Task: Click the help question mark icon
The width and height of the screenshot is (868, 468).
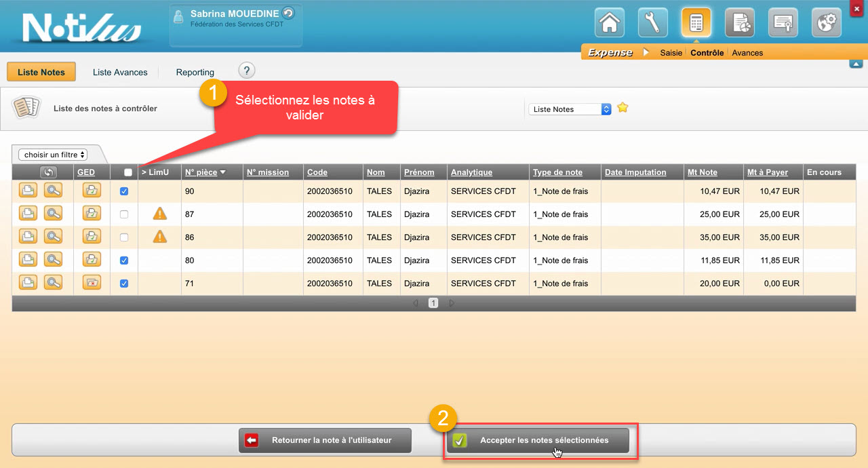Action: pyautogui.click(x=247, y=71)
